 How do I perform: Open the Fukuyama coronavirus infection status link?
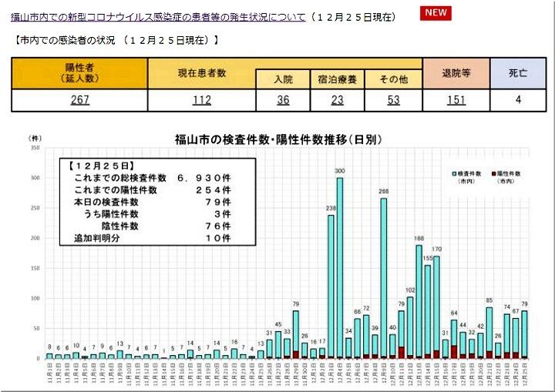158,17
